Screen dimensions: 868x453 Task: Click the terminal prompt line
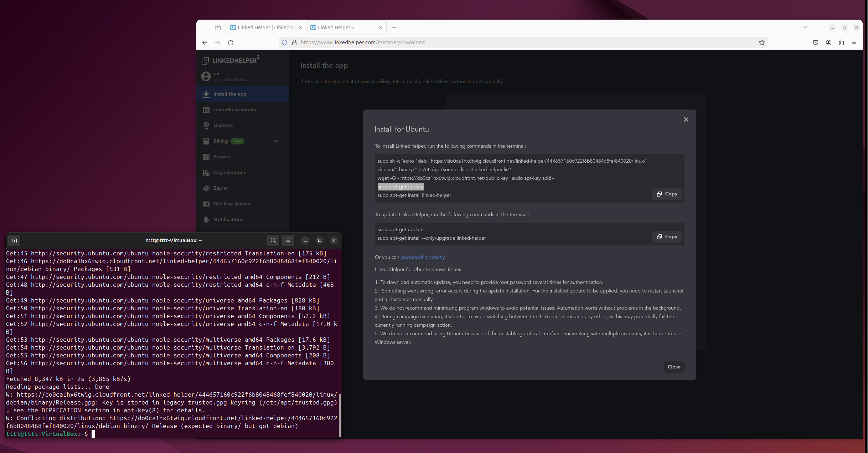(x=51, y=434)
